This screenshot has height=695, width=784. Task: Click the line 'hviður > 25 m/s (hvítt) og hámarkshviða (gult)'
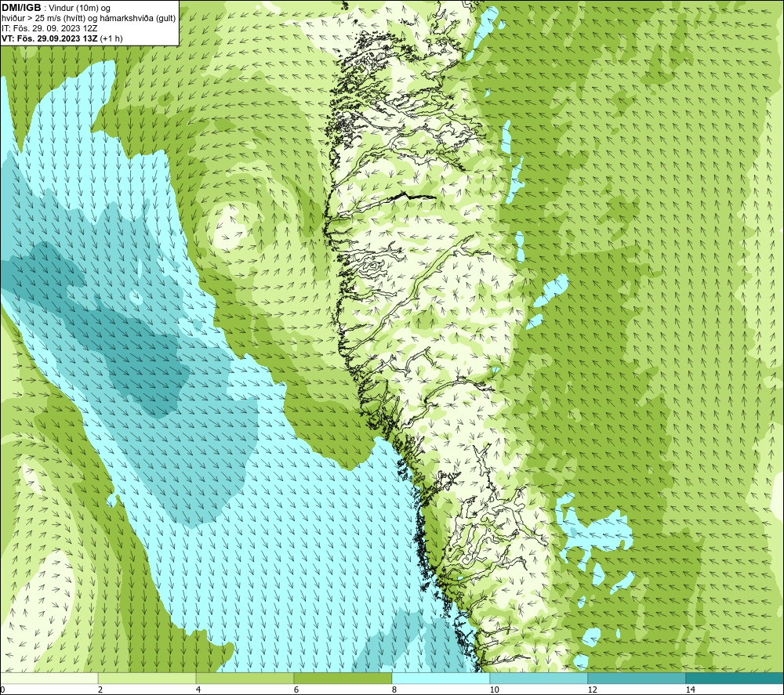(x=89, y=18)
